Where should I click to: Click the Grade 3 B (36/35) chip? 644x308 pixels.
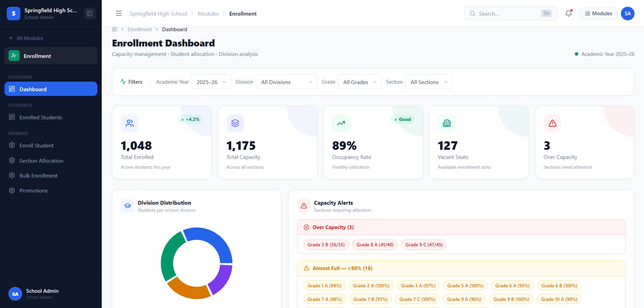(x=326, y=245)
